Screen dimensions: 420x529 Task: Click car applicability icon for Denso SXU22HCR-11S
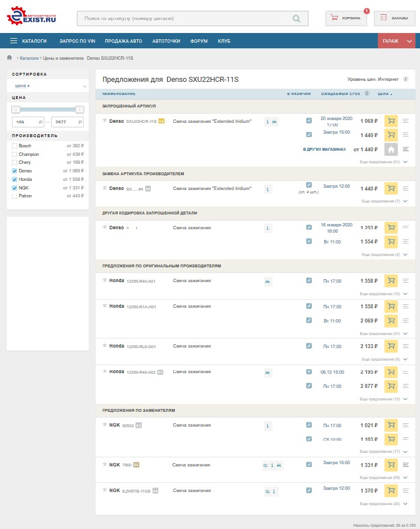[274, 122]
